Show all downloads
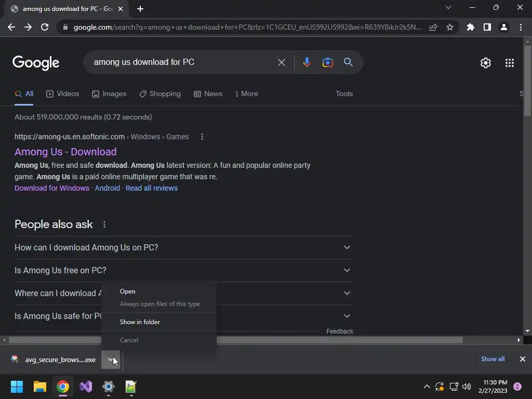The width and height of the screenshot is (532, 399). click(x=493, y=359)
